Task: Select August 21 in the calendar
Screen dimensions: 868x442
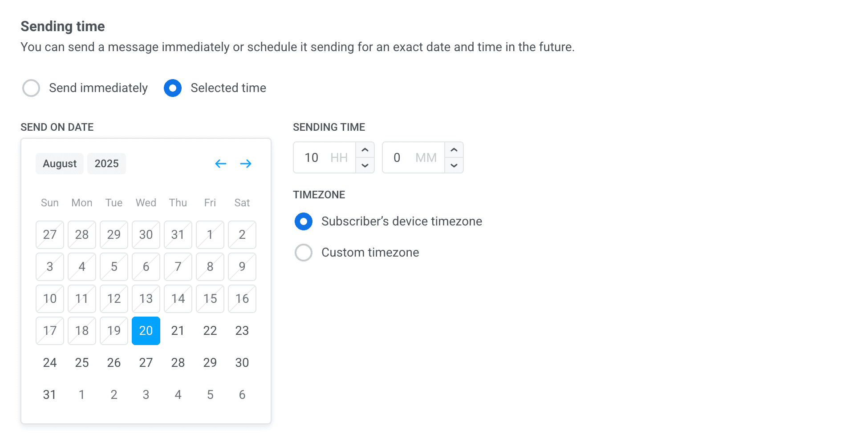Action: 178,331
